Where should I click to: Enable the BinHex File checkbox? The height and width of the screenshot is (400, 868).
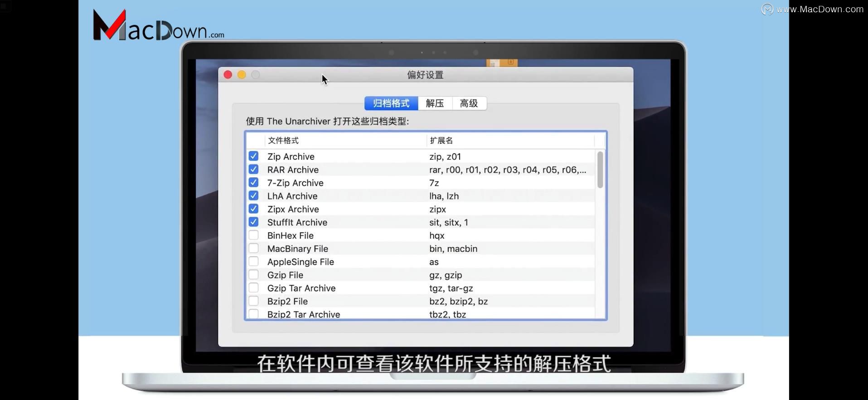point(253,235)
